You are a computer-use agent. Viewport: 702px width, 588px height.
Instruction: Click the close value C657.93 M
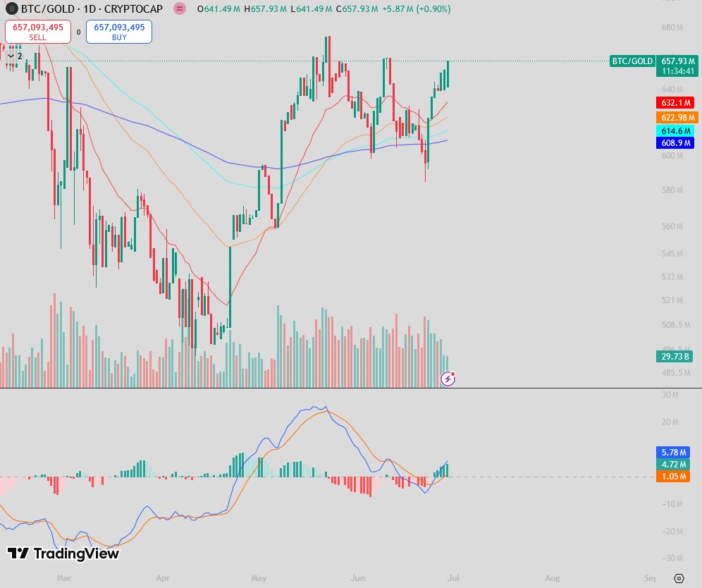[x=357, y=9]
